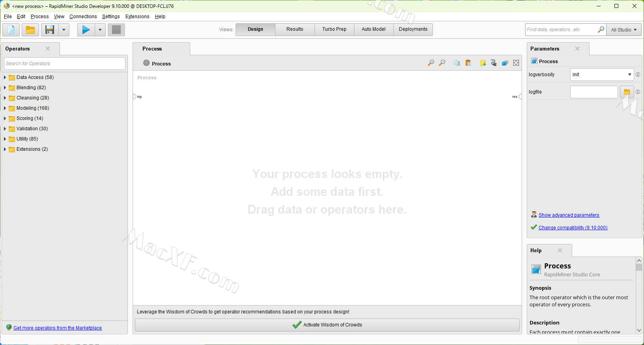Open the Extensions menu
The image size is (644, 345).
tap(137, 17)
